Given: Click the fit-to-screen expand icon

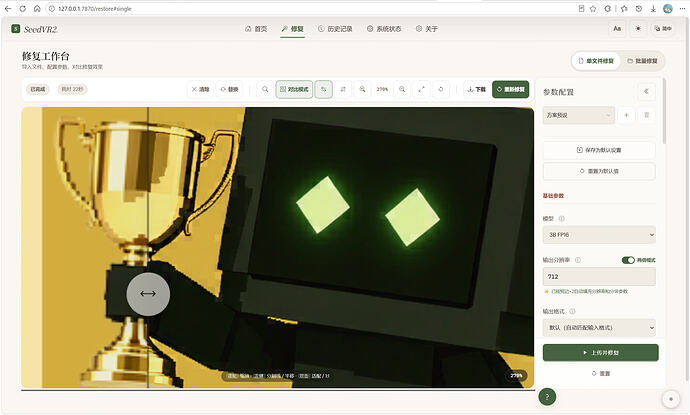Looking at the screenshot, I should (421, 89).
